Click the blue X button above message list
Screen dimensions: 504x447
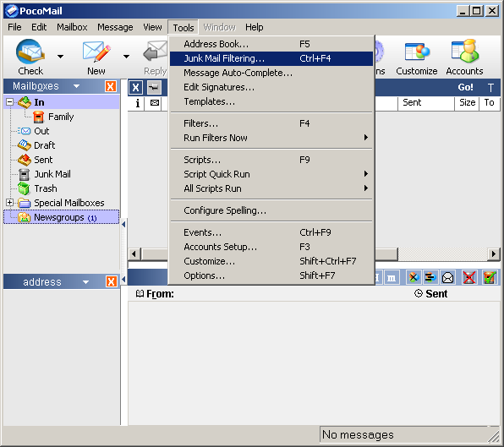[x=135, y=87]
